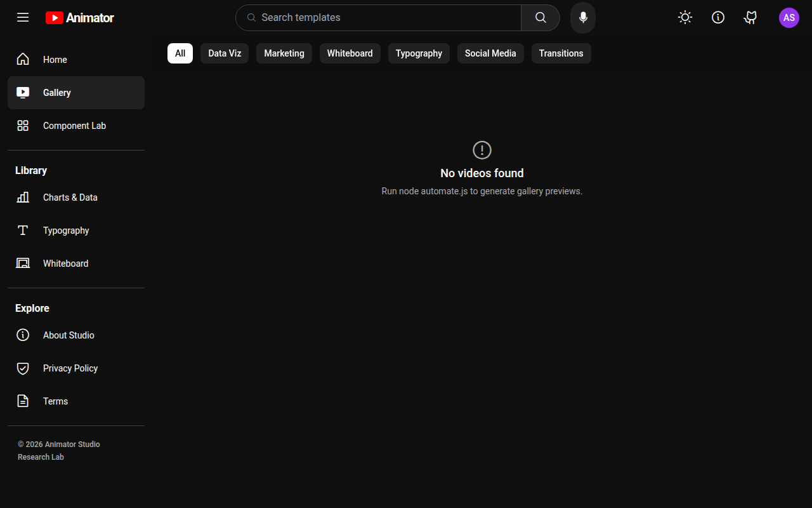Open the info icon in header
Viewport: 812px width, 508px height.
click(x=718, y=18)
